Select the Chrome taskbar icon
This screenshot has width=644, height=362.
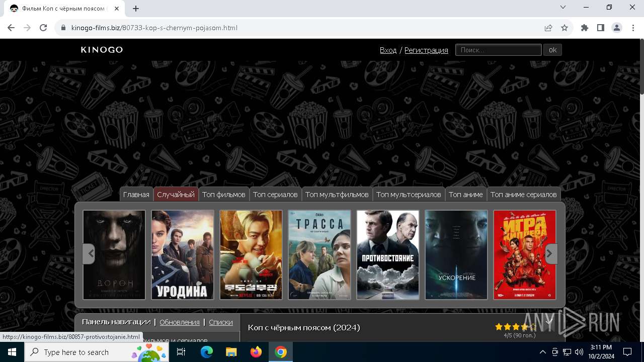click(280, 352)
